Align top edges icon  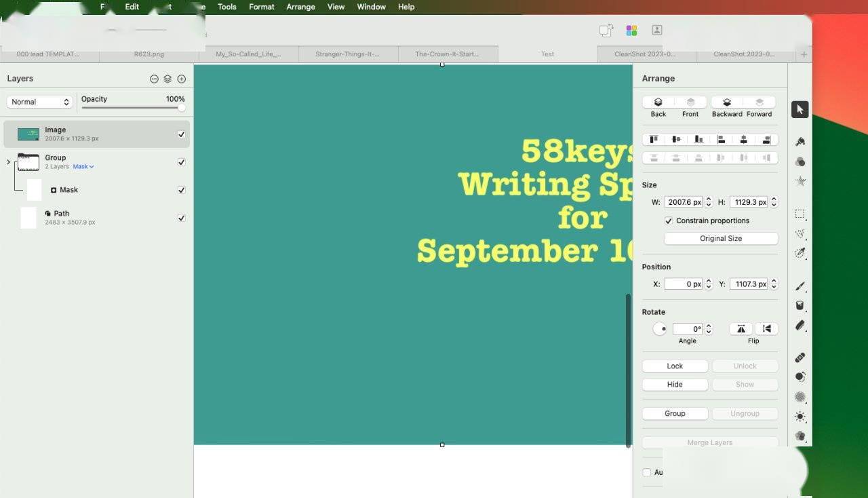[654, 140]
